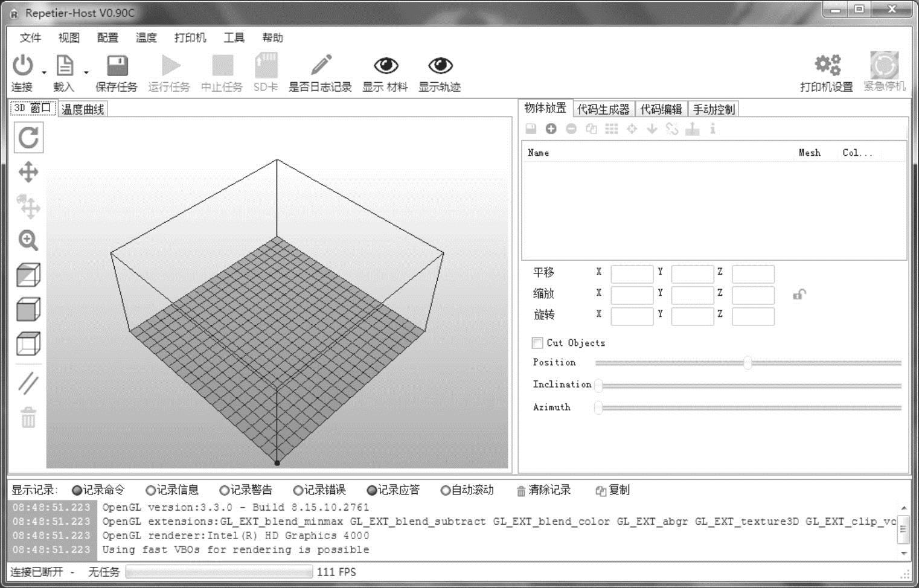Click the Load (载入) file icon
The width and height of the screenshot is (919, 588).
coord(65,65)
